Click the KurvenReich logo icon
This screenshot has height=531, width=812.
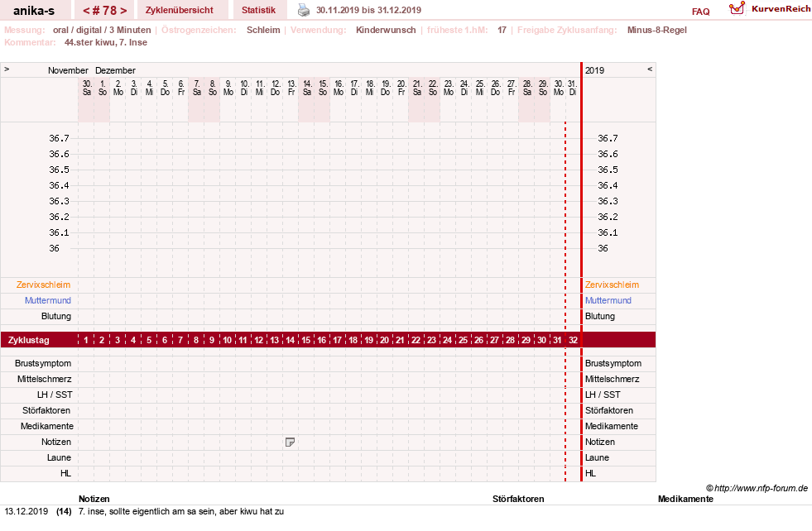(x=737, y=8)
